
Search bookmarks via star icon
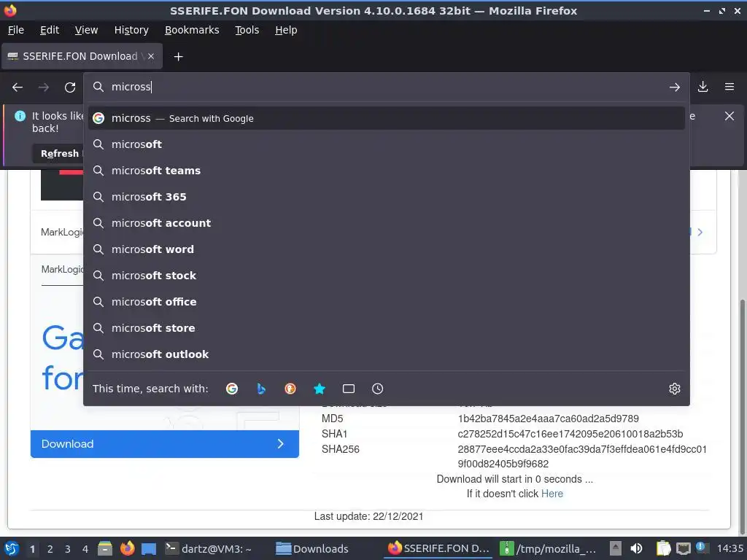[320, 389]
